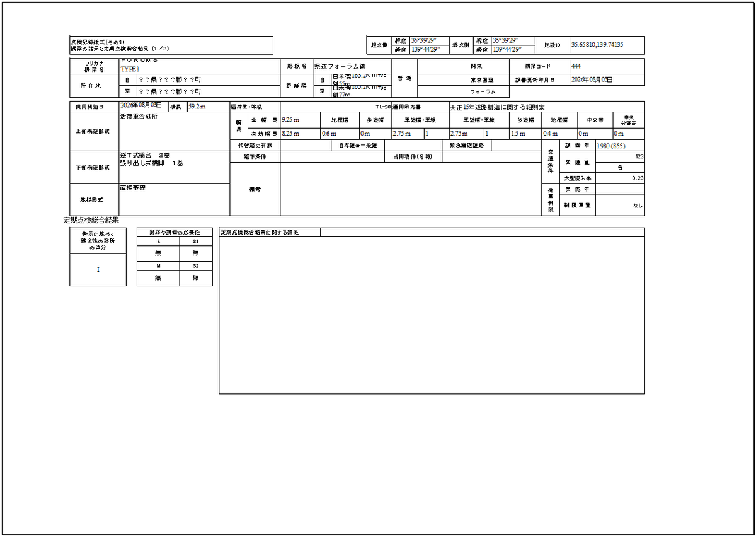Image resolution: width=756 pixels, height=536 pixels.
Task: Select the date next to 供用開始日
Action: (140, 106)
